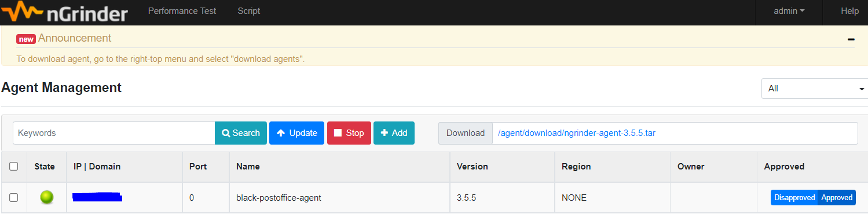
Task: Toggle the select-all checkbox in header
Action: pos(14,167)
